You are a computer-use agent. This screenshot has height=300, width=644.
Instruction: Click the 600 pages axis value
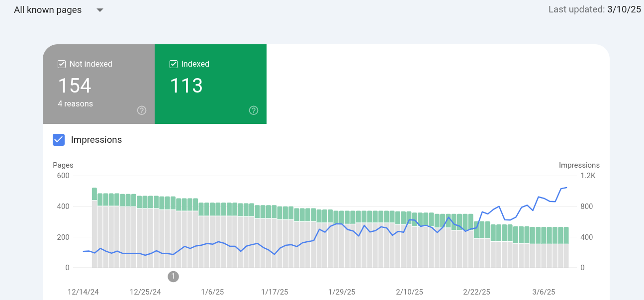pos(63,176)
